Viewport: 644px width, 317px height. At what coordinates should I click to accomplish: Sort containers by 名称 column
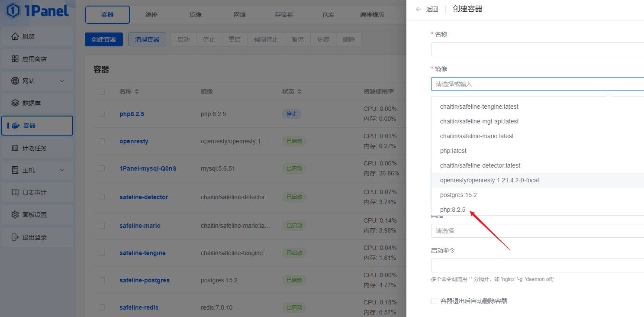click(137, 92)
